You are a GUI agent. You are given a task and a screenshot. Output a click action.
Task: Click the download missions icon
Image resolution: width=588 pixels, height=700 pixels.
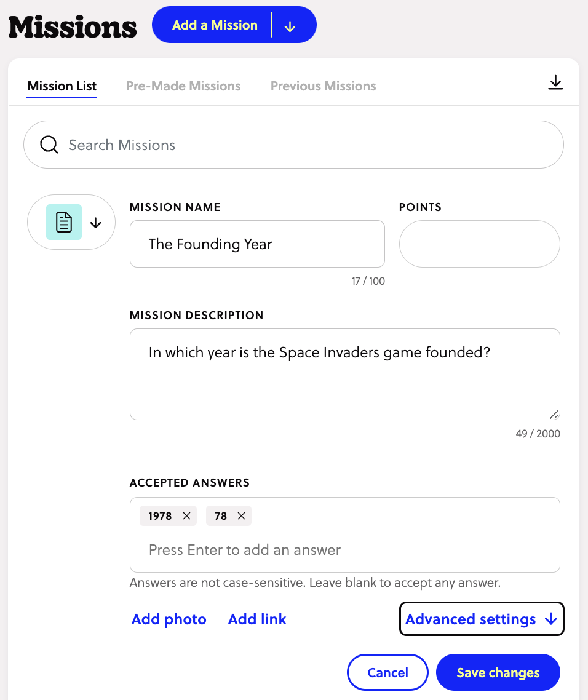click(555, 82)
